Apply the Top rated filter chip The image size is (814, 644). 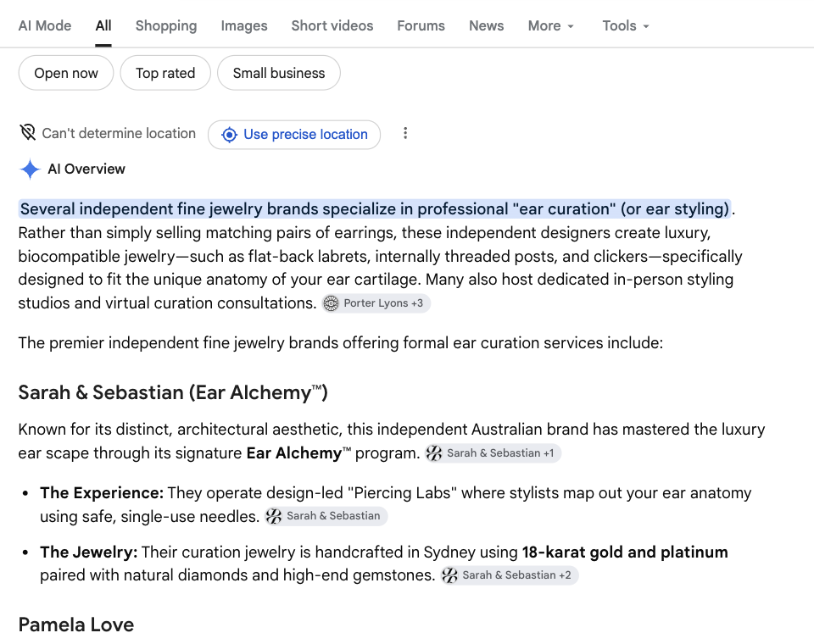(x=165, y=73)
